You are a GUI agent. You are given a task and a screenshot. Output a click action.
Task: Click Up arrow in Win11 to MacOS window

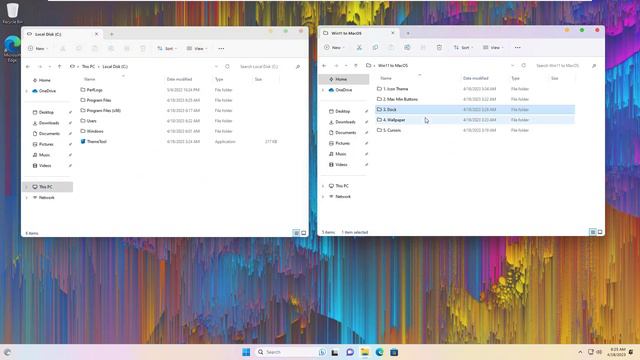356,65
